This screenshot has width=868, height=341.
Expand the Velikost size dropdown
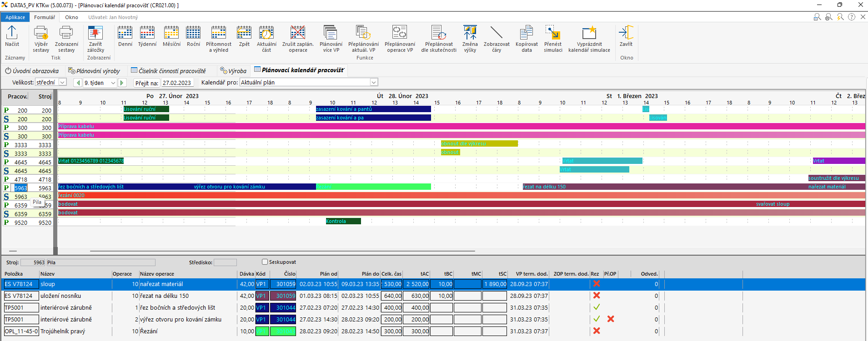(x=63, y=83)
